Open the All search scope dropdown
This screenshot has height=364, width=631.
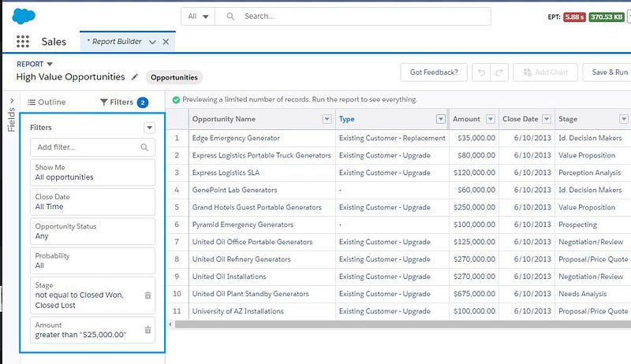[x=198, y=16]
